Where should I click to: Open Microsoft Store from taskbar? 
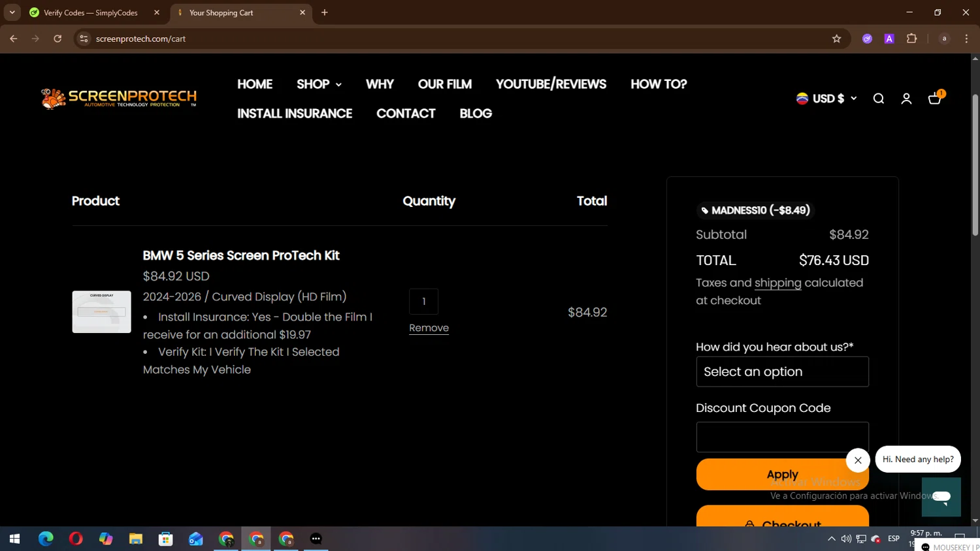[166, 539]
